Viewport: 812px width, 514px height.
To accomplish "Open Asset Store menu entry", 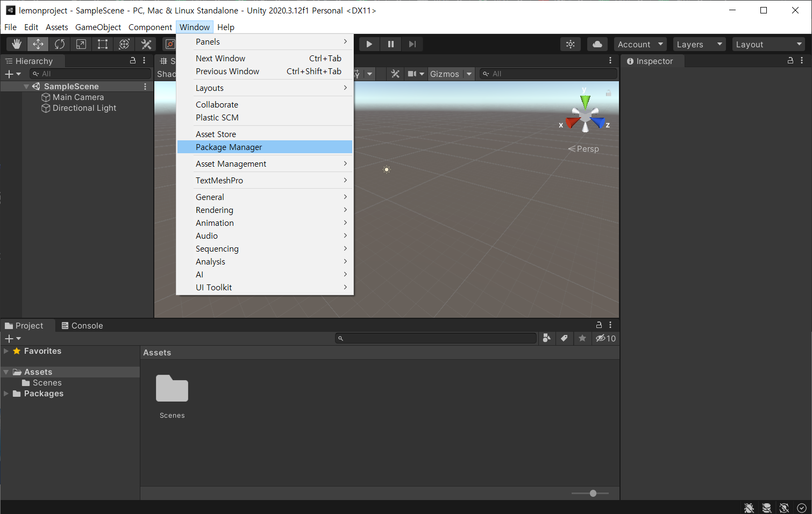I will click(x=265, y=134).
